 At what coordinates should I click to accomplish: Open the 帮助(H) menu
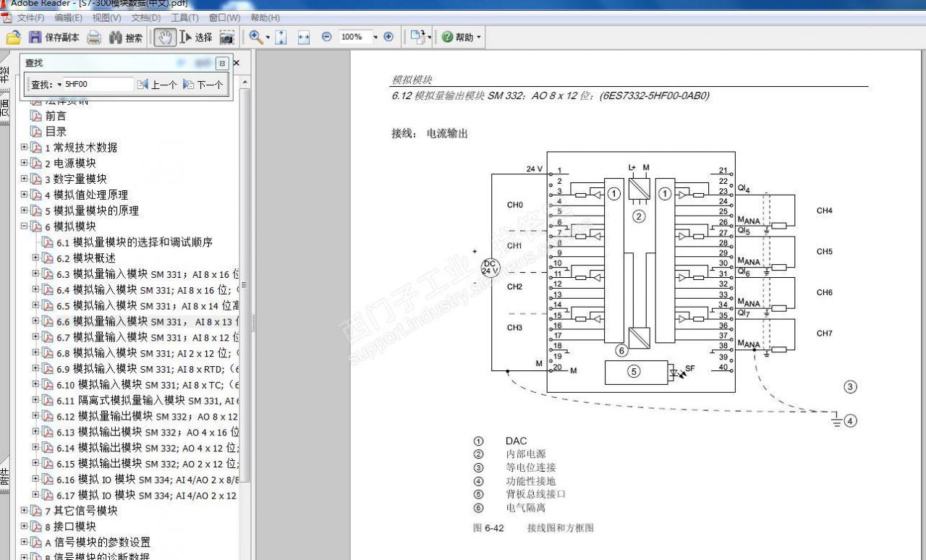coord(265,17)
